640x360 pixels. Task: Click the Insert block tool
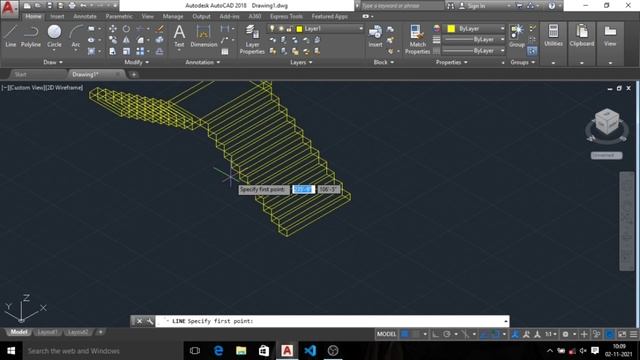[x=375, y=36]
